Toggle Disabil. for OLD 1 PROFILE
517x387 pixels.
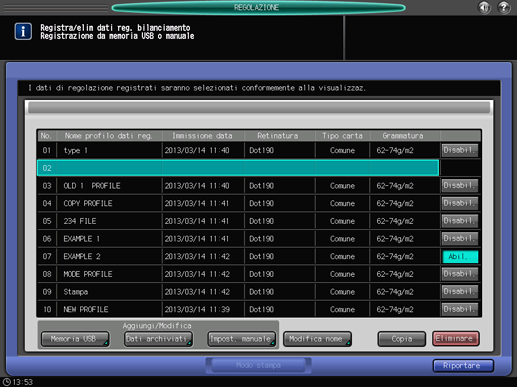pos(460,185)
